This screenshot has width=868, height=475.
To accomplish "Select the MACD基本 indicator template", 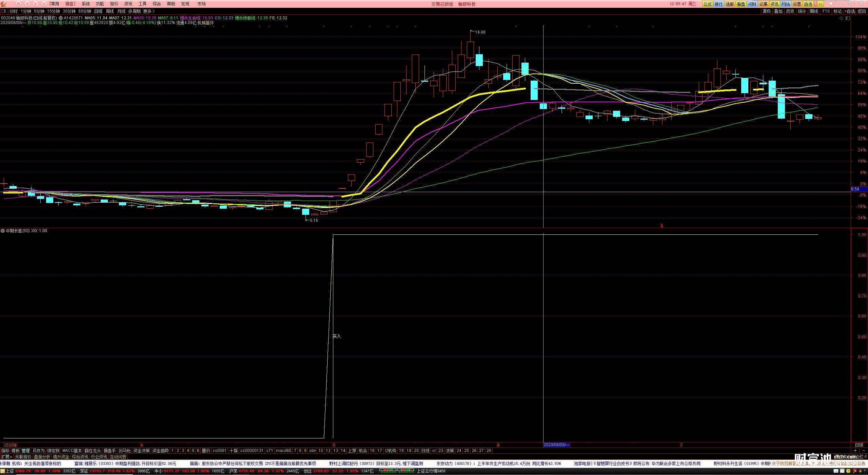I will 72,451.
